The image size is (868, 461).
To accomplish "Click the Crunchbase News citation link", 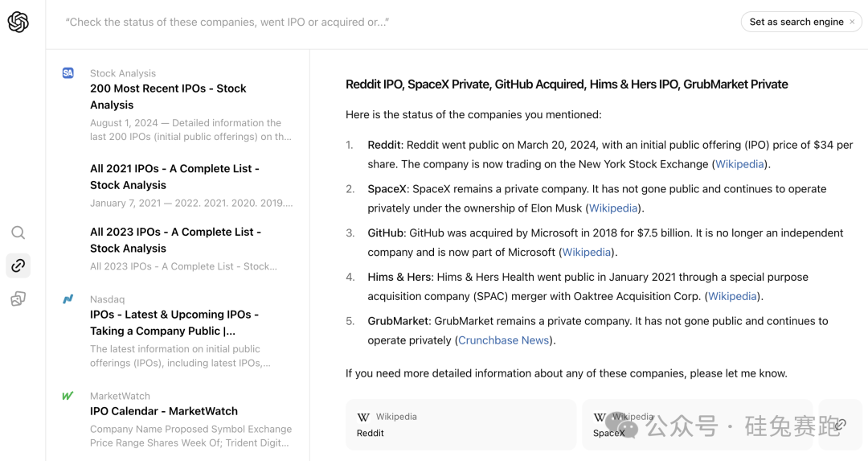I will tap(504, 340).
